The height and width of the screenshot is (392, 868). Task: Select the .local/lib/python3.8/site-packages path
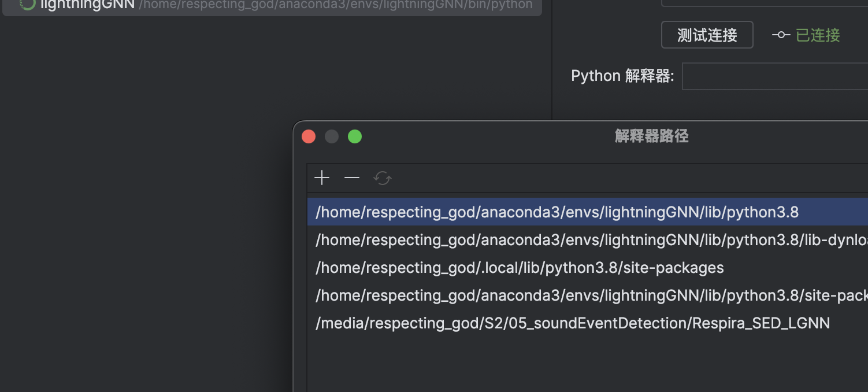click(x=587, y=267)
